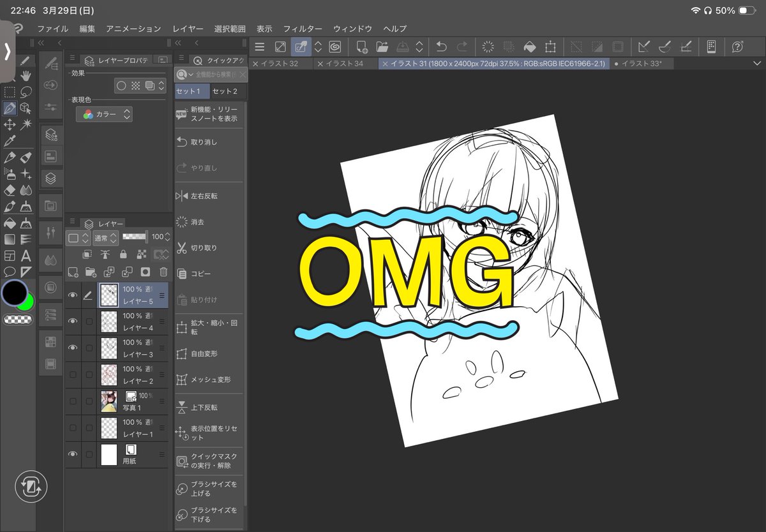Collapse panel with double chevron above sub tool strip
This screenshot has height=532, width=766.
tap(41, 43)
